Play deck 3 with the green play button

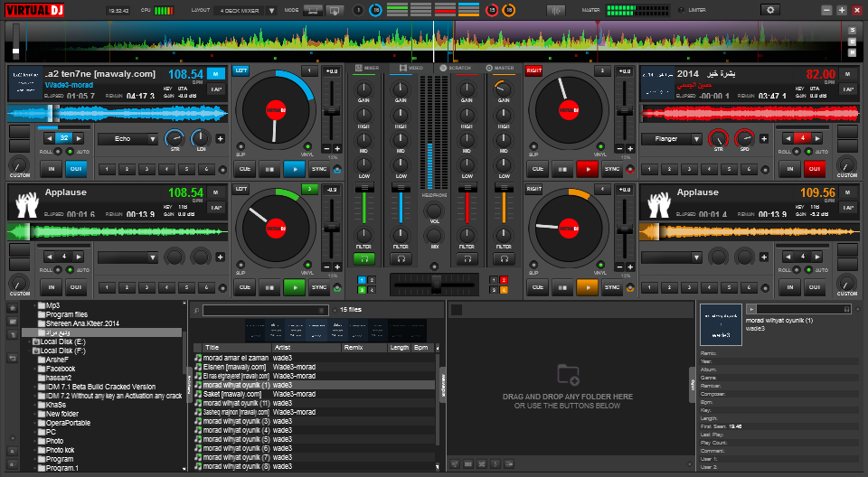tap(295, 287)
